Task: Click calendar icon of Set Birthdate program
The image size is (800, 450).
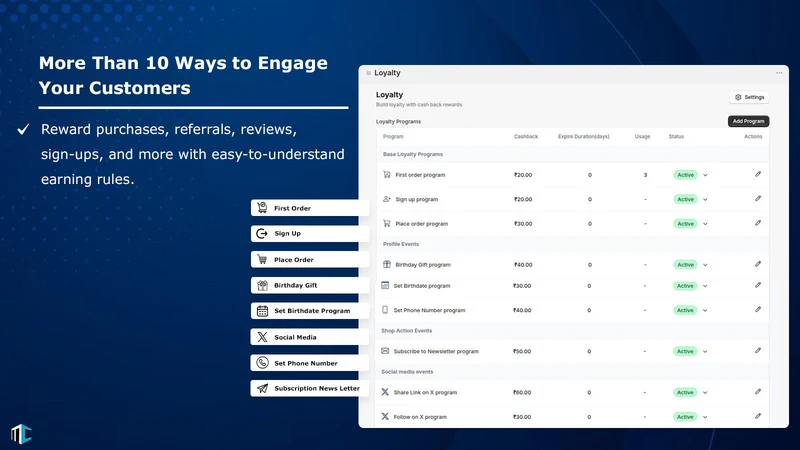Action: point(385,285)
